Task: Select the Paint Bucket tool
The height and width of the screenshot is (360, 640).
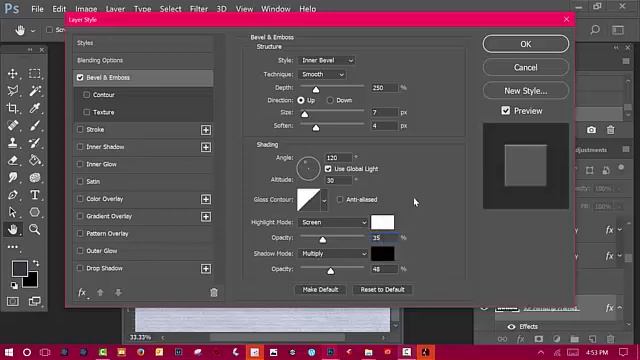Action: pos(35,160)
